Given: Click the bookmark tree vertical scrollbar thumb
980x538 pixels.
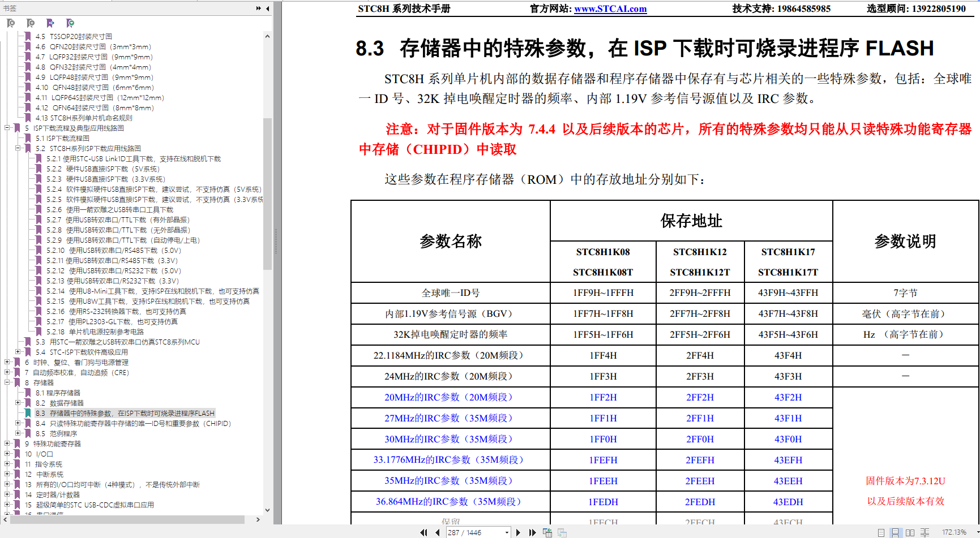Looking at the screenshot, I should [x=267, y=194].
